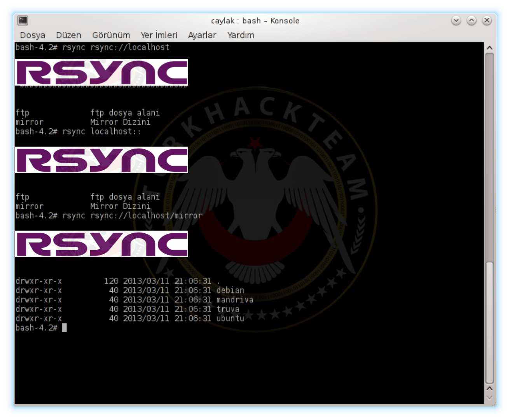Click the scroll down arrow at scrollbar bottom

pyautogui.click(x=489, y=397)
